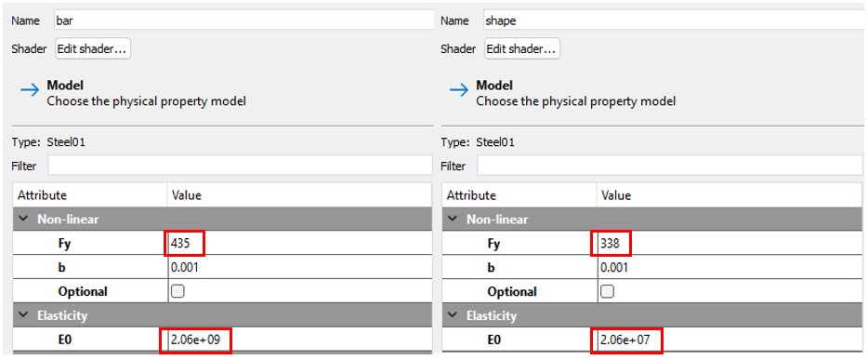This screenshot has height=360, width=868.
Task: Select the Fy attribute row in shape panel
Action: click(x=652, y=243)
